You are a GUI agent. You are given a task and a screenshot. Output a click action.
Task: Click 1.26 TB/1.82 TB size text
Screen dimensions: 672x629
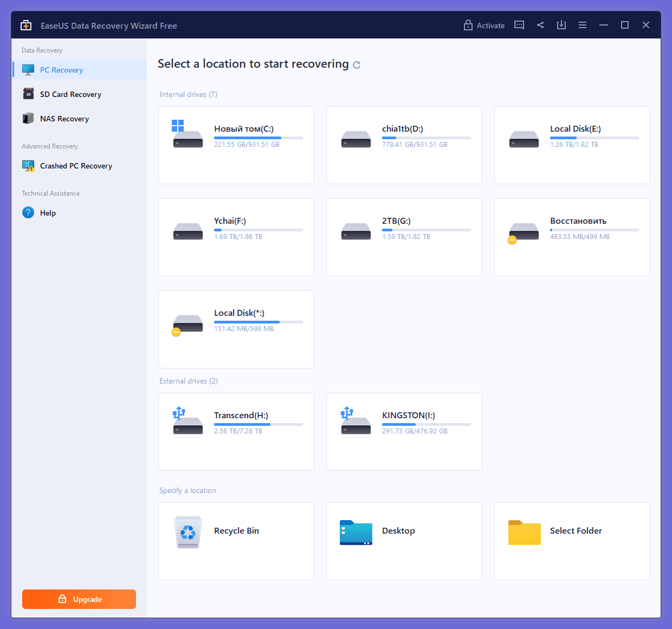click(574, 145)
